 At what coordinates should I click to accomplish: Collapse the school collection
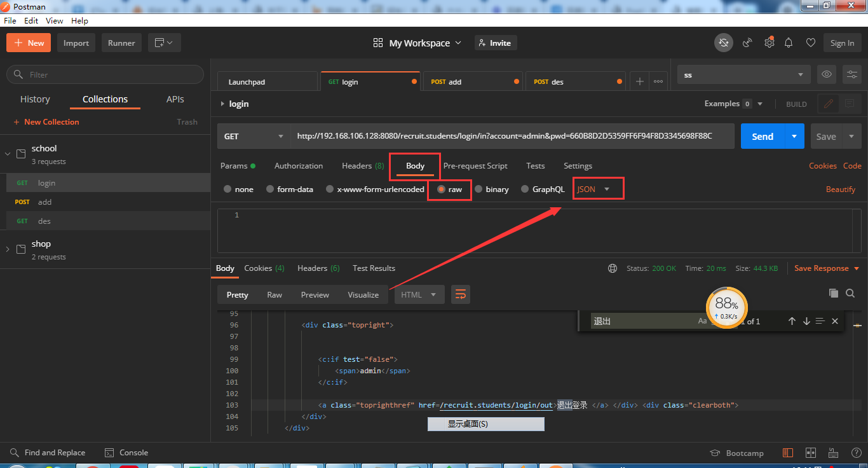click(x=8, y=154)
